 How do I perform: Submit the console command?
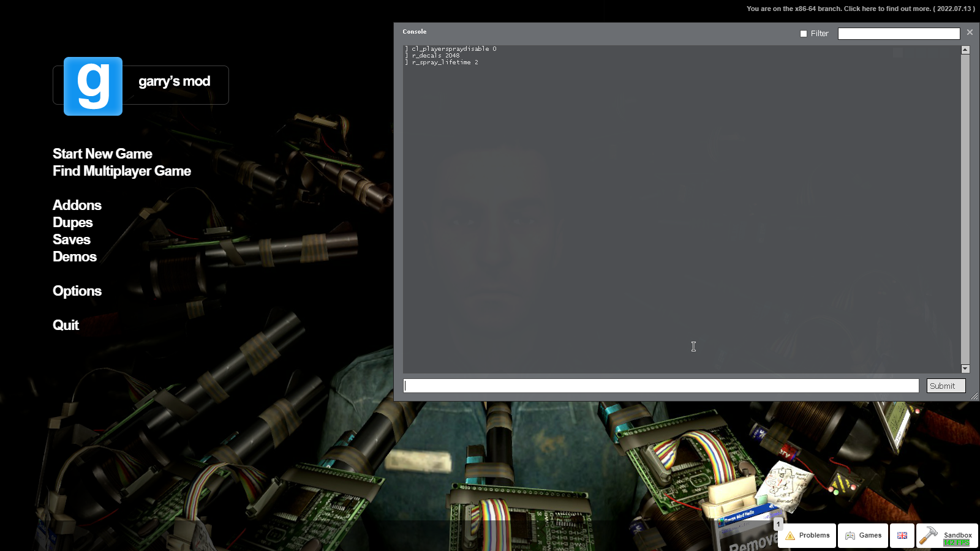[946, 386]
